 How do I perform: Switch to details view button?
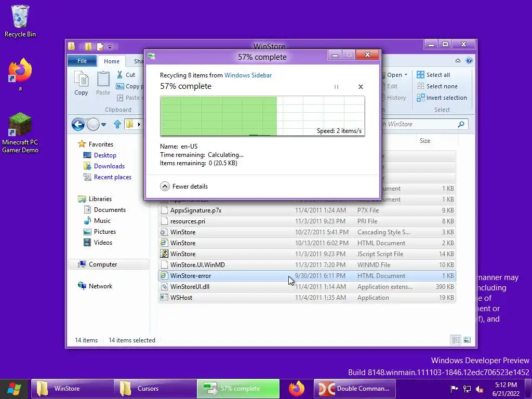[x=456, y=340]
